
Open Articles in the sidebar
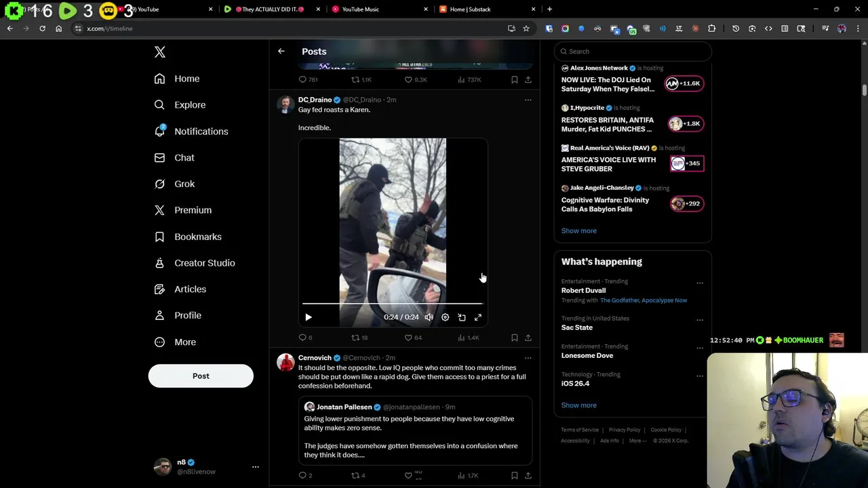(x=180, y=289)
